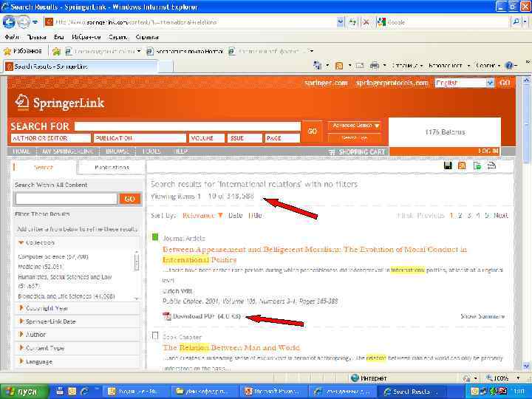This screenshot has height=399, width=532.
Task: Click the Collection list scrollbar
Action: tap(137, 275)
